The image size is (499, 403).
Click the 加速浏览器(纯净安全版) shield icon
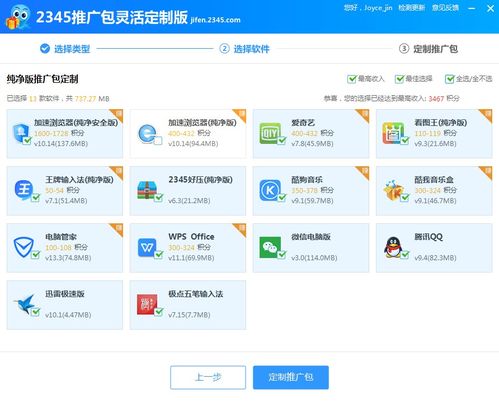pos(21,133)
